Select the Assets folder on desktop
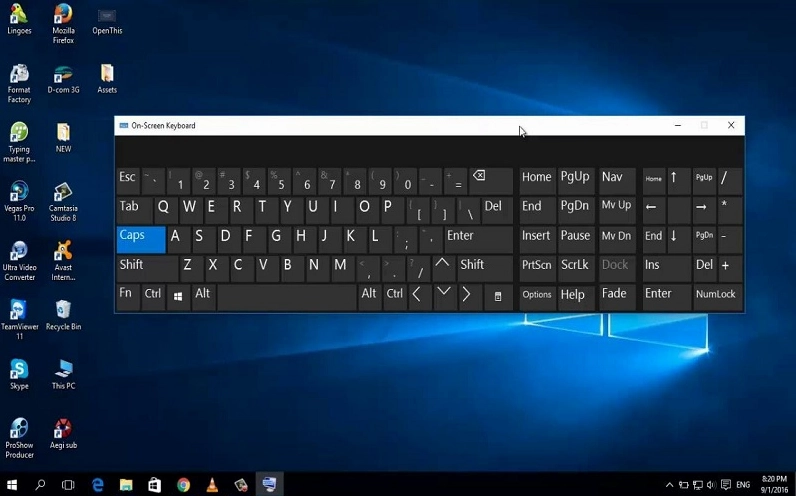This screenshot has width=796, height=496. 107,79
